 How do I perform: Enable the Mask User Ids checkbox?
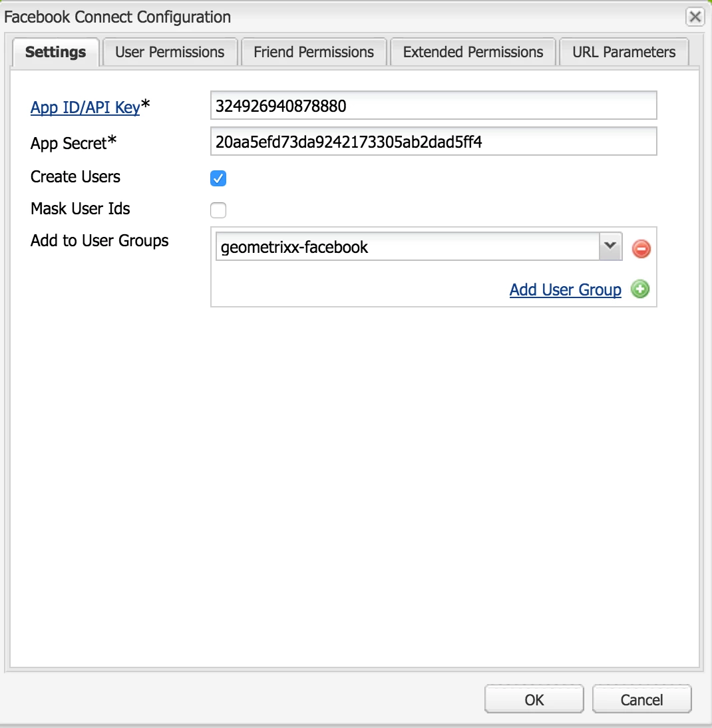pos(218,210)
